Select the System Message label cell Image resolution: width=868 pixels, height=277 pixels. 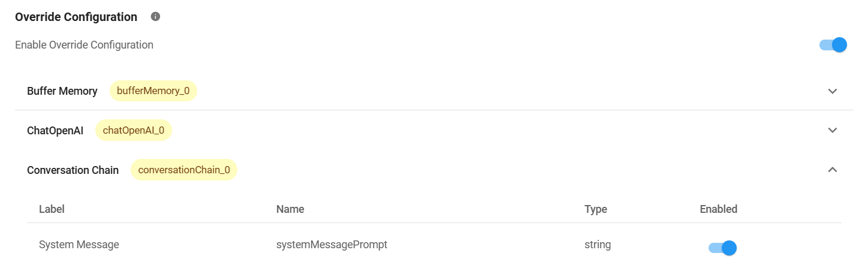79,245
